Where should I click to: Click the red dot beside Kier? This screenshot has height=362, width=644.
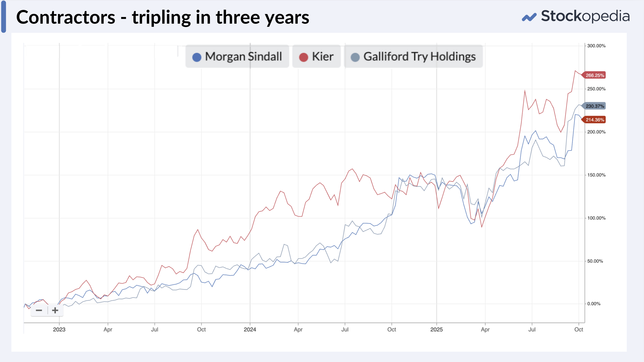click(x=304, y=57)
